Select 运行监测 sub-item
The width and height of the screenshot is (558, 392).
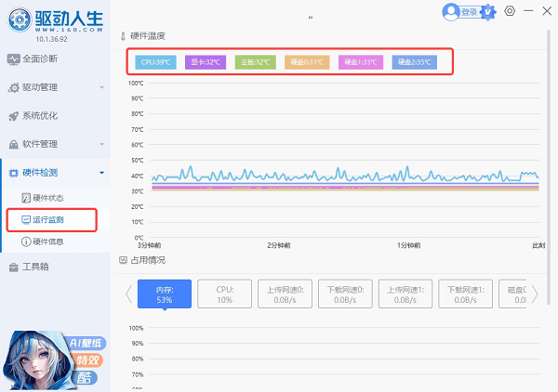(x=47, y=220)
